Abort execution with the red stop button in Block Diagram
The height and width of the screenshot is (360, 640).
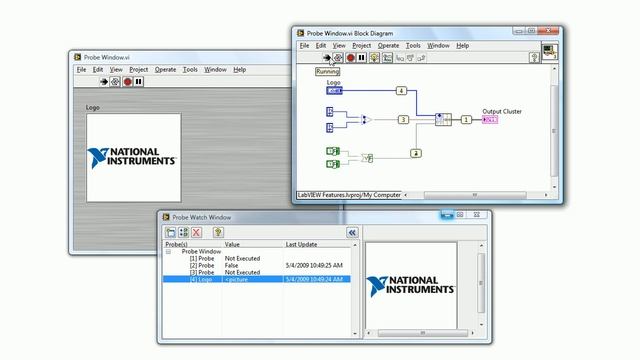click(x=350, y=58)
